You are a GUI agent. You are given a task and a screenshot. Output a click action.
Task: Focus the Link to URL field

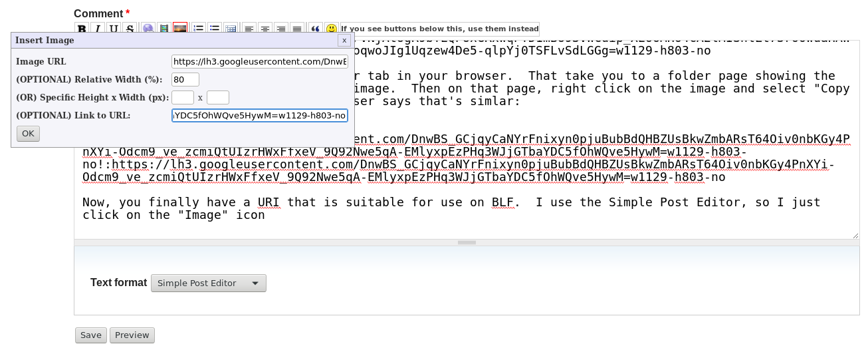[x=260, y=116]
